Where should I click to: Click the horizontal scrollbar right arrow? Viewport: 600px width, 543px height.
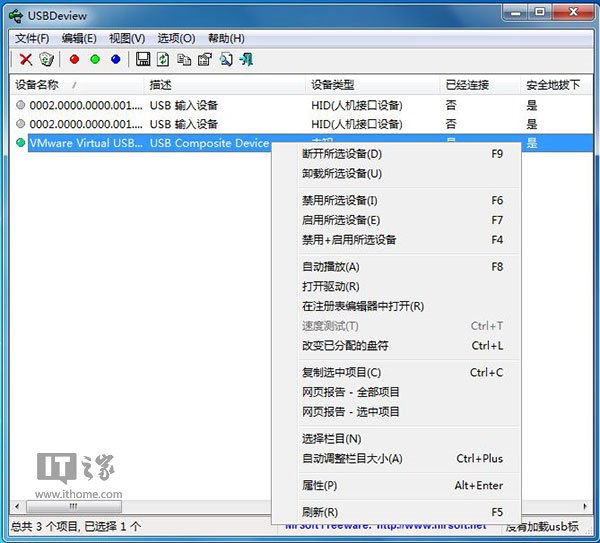(x=585, y=507)
